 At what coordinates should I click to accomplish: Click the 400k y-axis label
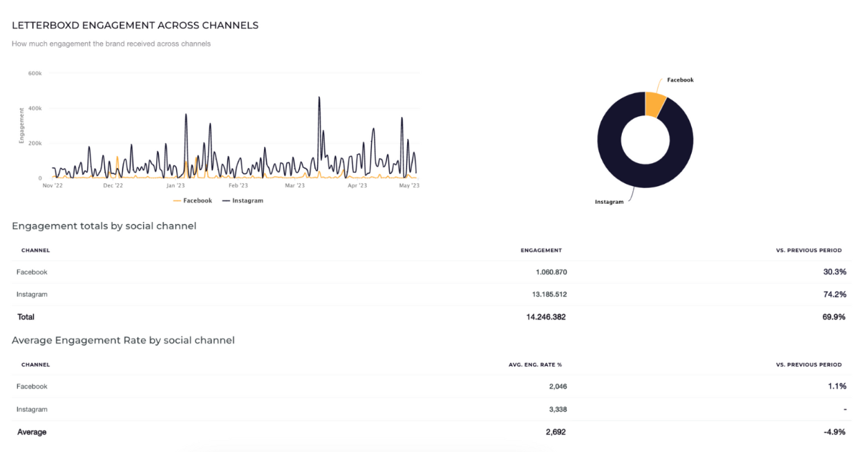pyautogui.click(x=35, y=109)
